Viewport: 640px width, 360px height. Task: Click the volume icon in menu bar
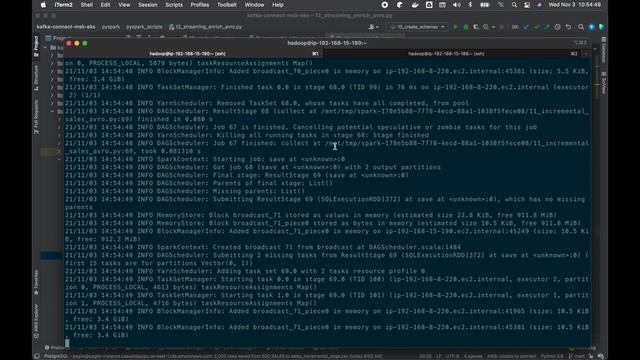tap(457, 5)
